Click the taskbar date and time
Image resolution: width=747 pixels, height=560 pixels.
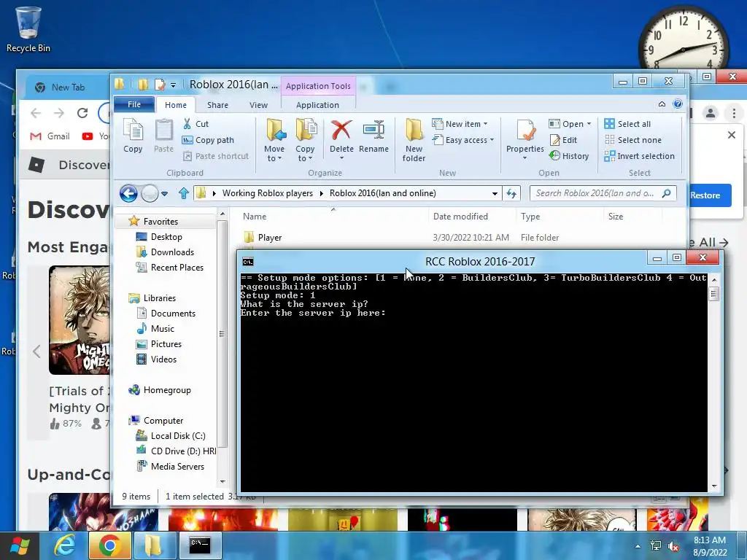(x=710, y=546)
